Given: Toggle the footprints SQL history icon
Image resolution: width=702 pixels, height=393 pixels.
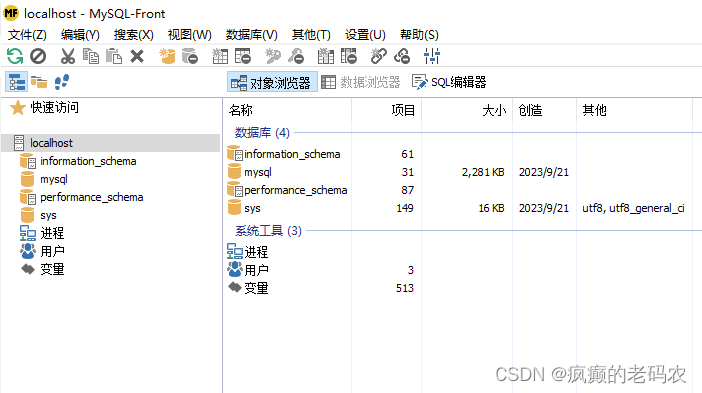Looking at the screenshot, I should click(62, 82).
